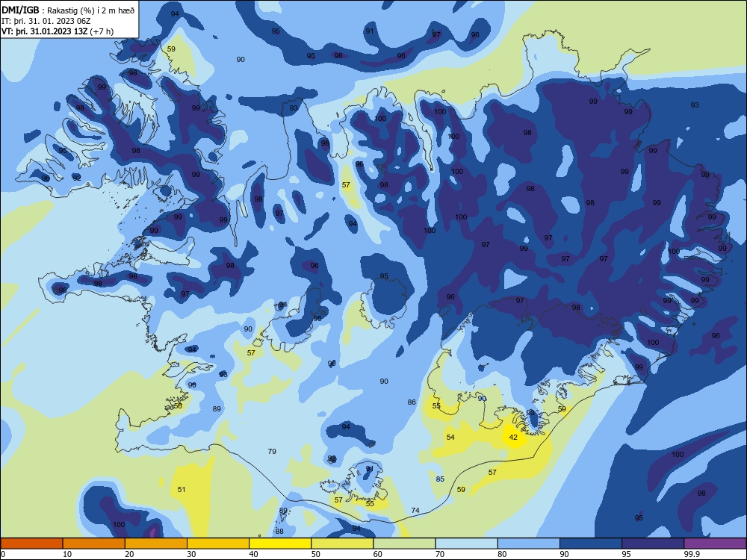747x560 pixels.
Task: Click the legend label 10
Action: [67, 554]
